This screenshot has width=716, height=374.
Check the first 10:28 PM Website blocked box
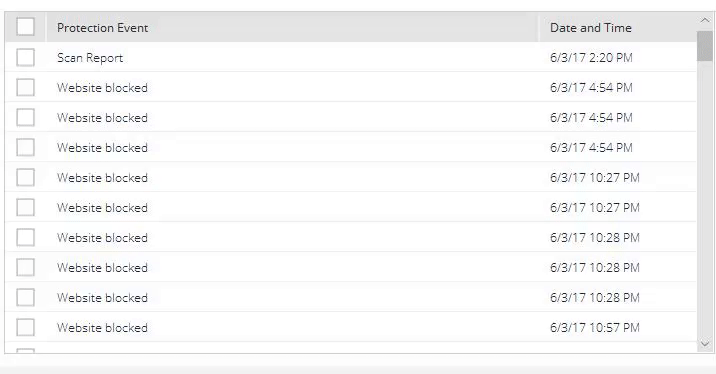pos(25,237)
